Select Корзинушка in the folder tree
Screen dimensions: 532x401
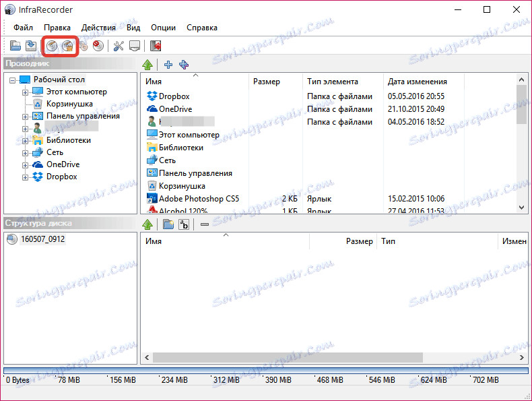tap(69, 104)
